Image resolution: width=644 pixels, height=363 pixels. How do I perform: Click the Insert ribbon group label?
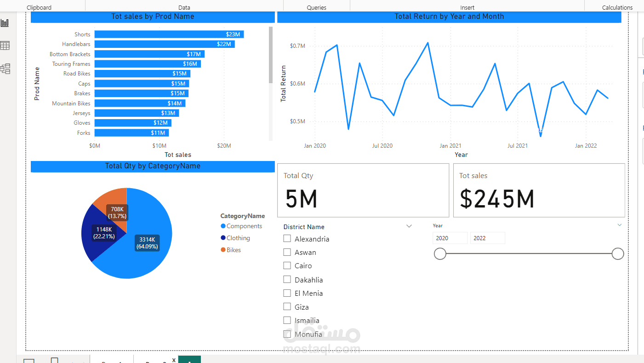467,7
